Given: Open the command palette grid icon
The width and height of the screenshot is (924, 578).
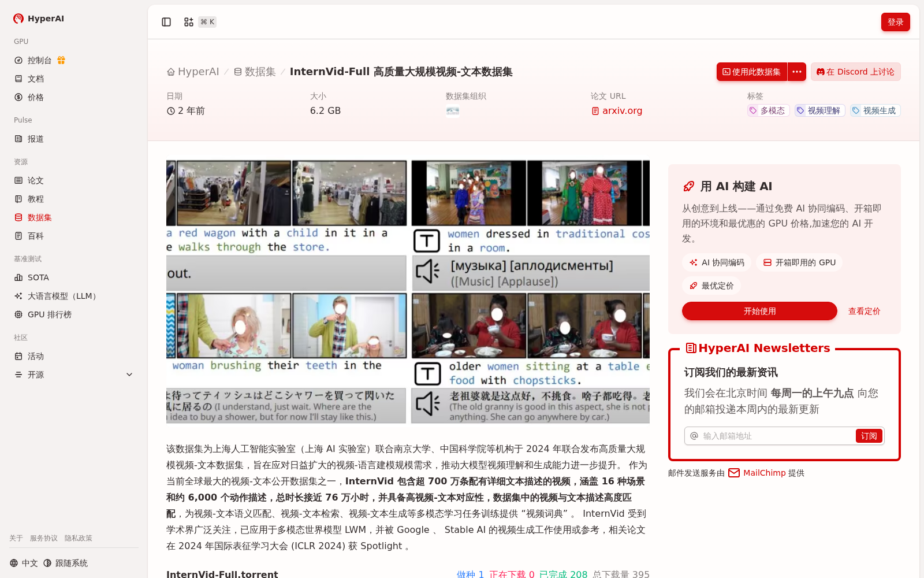Looking at the screenshot, I should tap(189, 22).
